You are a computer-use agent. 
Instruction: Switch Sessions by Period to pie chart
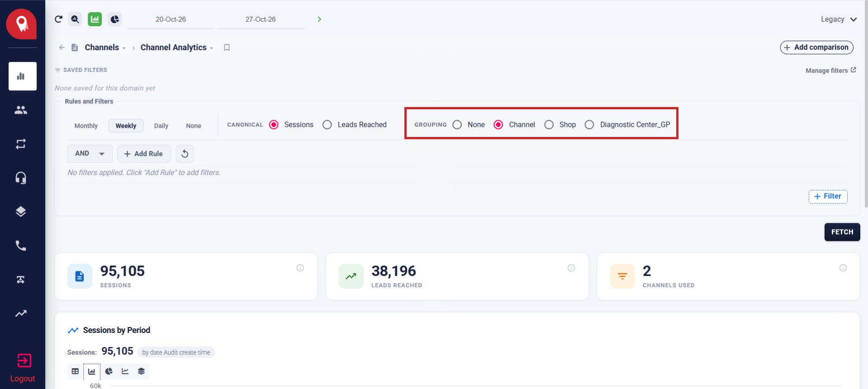(x=109, y=371)
